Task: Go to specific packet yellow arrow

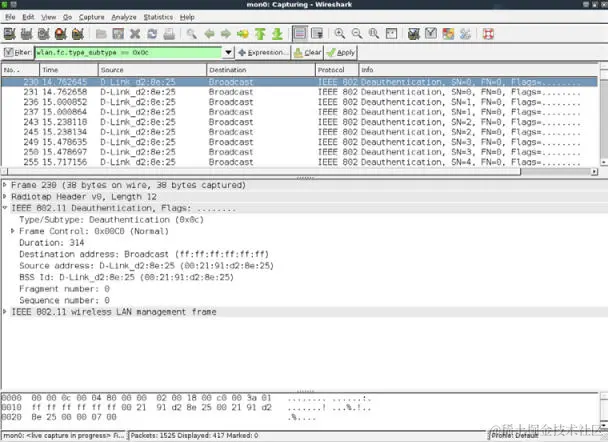Action: 243,34
